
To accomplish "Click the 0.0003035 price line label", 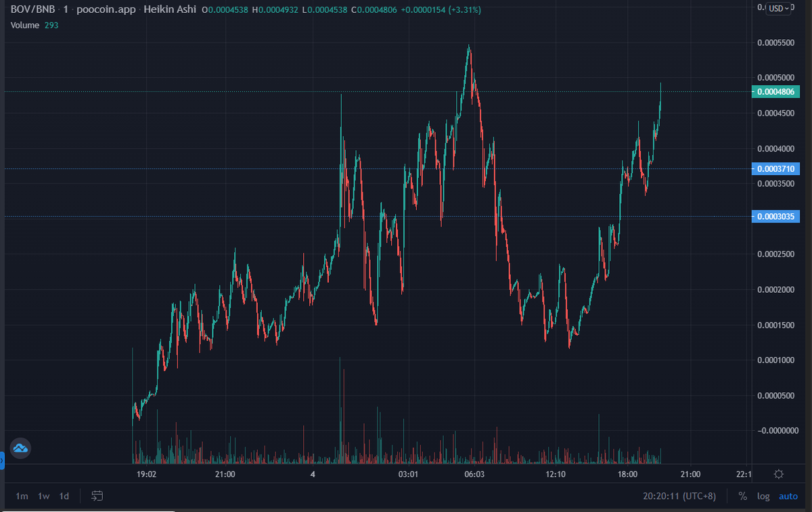I will point(775,216).
